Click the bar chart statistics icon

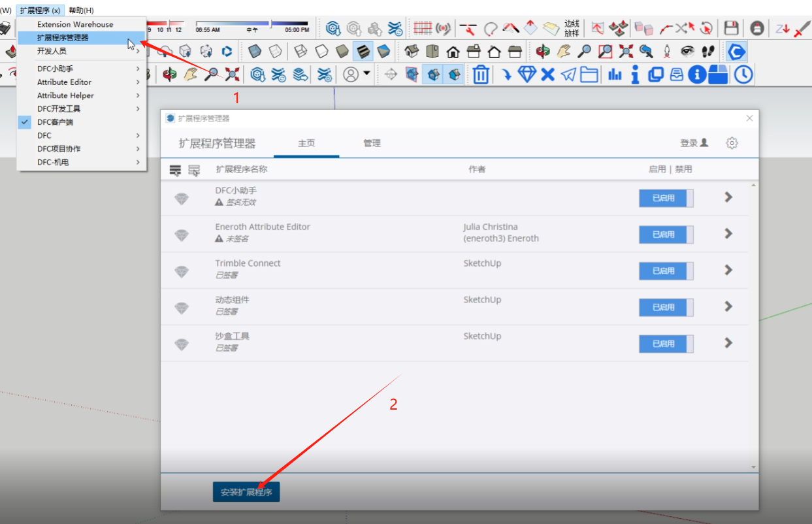point(615,74)
